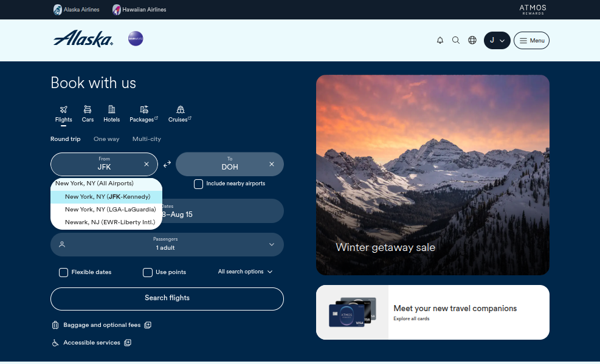Choose One way trip option
600x364 pixels.
click(106, 139)
